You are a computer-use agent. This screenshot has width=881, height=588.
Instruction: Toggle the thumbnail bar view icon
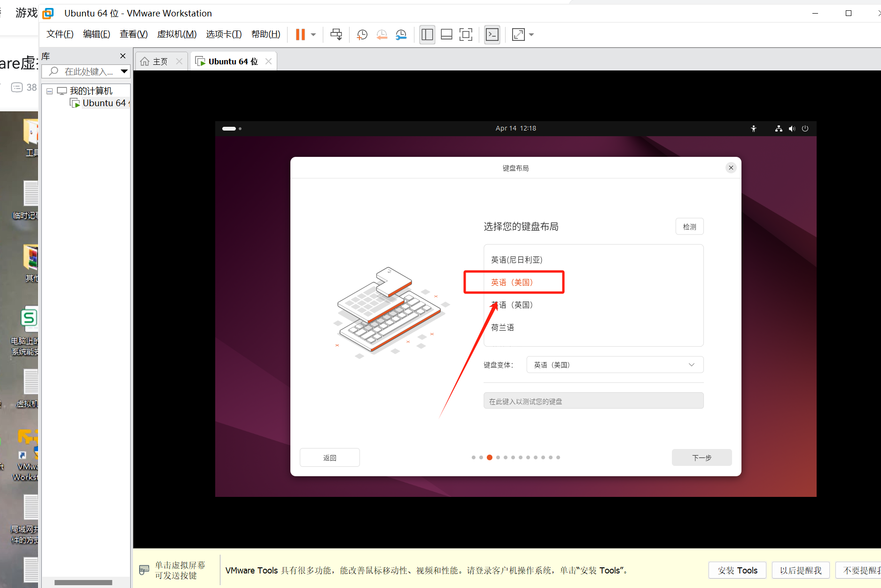point(446,34)
